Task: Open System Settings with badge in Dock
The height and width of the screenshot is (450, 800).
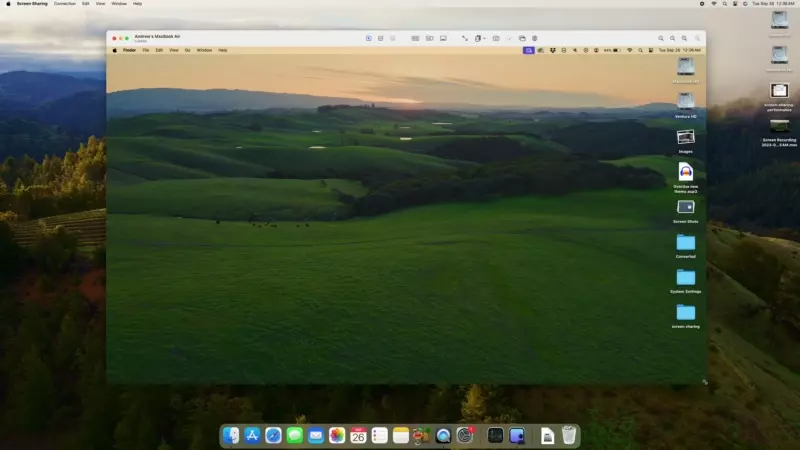Action: click(465, 435)
